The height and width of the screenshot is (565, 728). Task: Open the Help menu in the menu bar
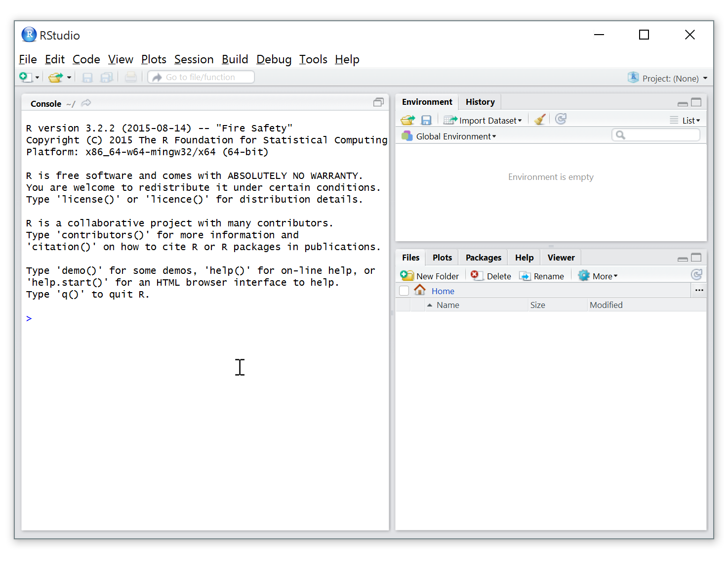tap(347, 59)
